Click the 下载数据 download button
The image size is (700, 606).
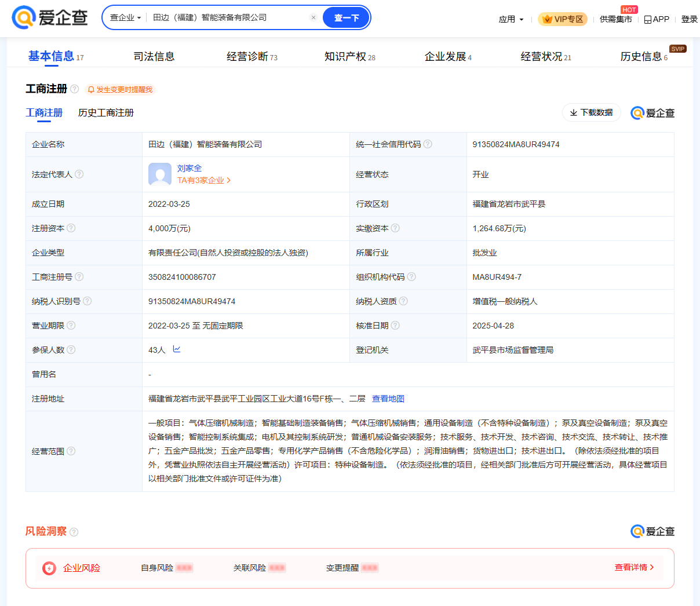(x=591, y=112)
